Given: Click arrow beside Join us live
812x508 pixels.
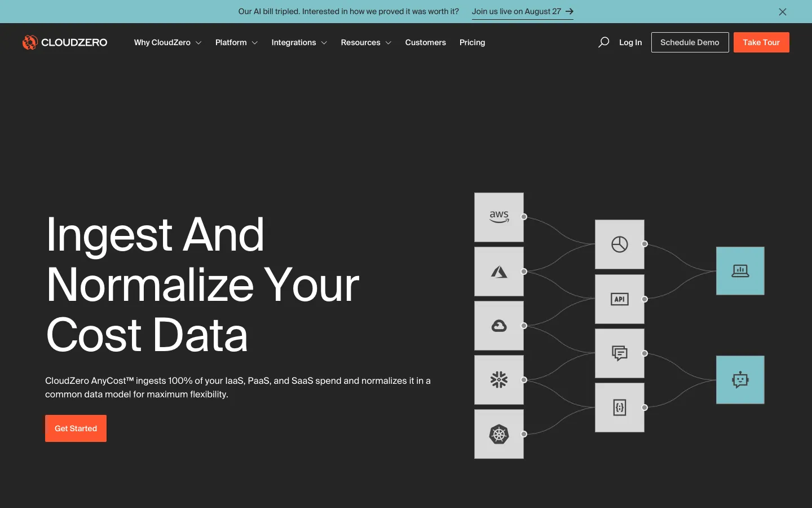Looking at the screenshot, I should [x=570, y=11].
